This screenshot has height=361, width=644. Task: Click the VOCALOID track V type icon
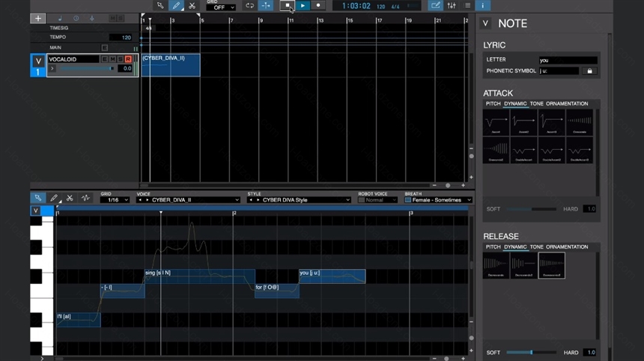tap(38, 61)
